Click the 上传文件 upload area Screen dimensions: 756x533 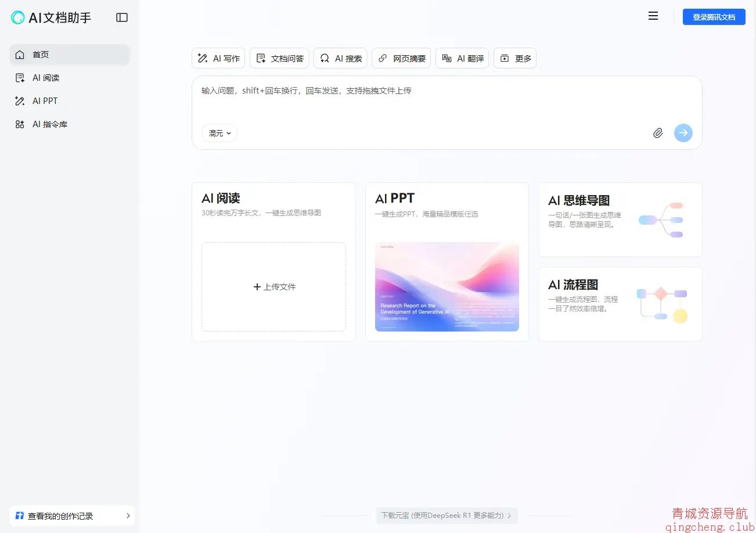273,286
